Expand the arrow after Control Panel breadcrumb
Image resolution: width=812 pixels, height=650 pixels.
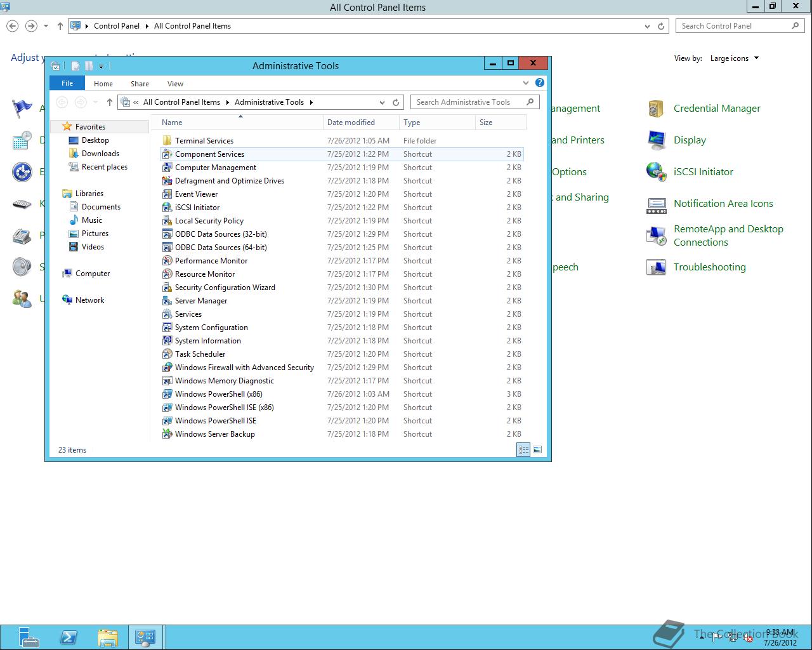(147, 26)
